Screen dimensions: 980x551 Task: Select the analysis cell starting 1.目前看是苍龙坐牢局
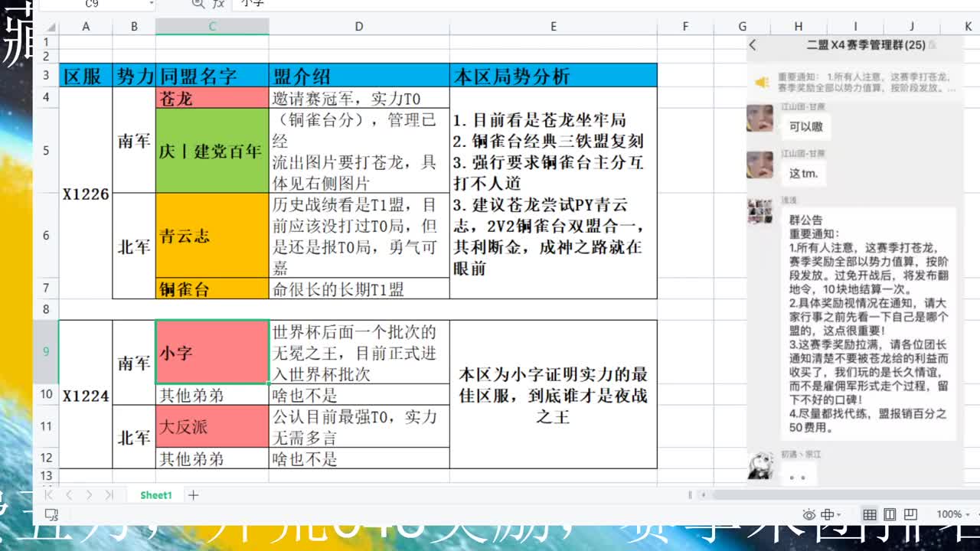pos(554,193)
